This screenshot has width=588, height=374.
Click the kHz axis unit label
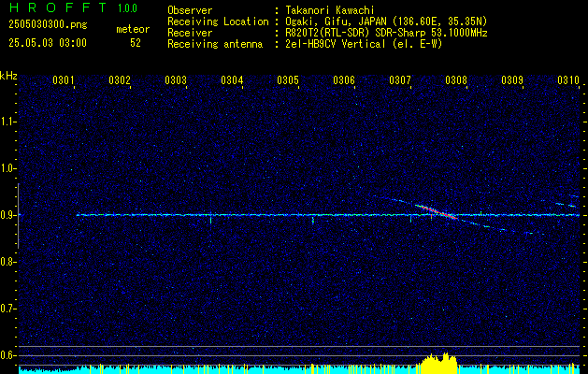[x=8, y=76]
